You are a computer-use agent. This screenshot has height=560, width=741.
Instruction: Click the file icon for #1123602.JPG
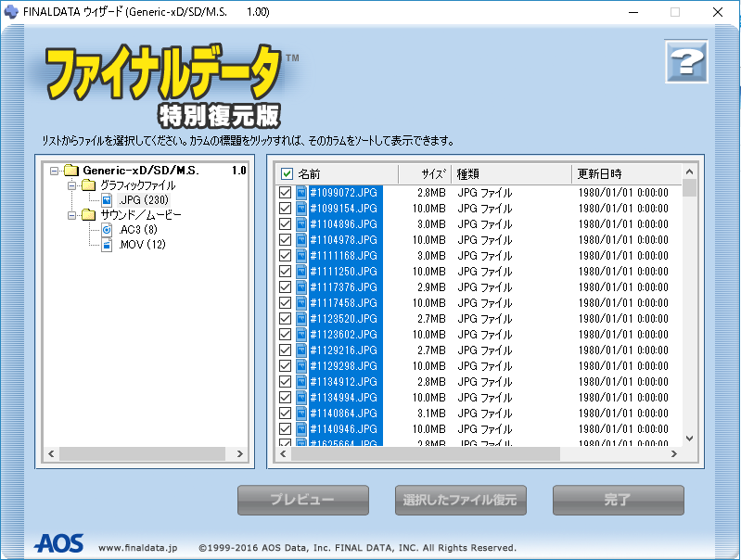301,335
